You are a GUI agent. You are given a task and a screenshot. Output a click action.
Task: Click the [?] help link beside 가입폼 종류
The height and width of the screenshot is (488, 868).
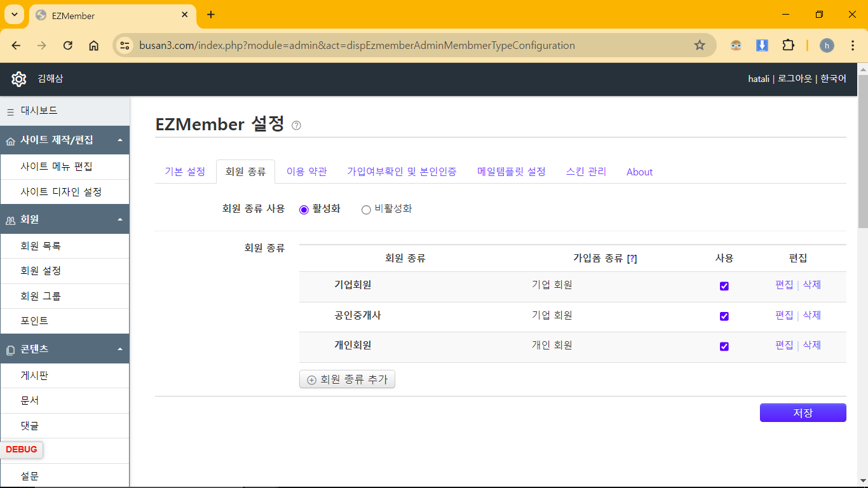click(x=632, y=259)
